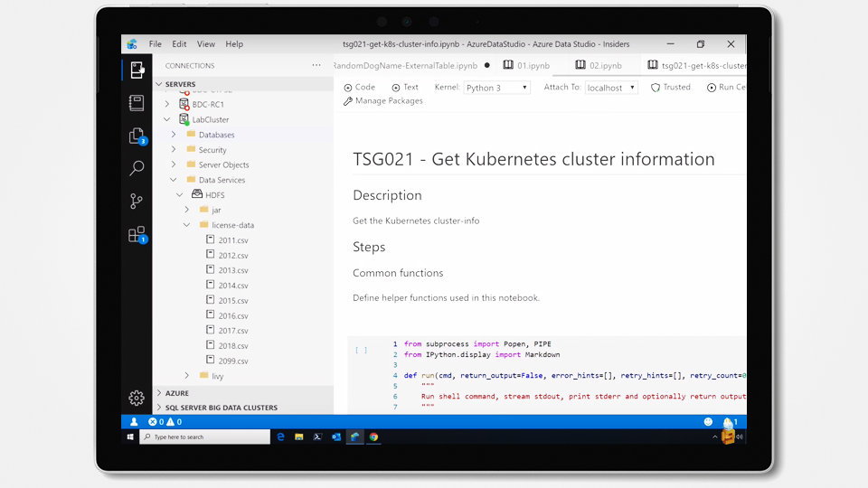Add a new Code cell
868x488 pixels.
click(359, 88)
